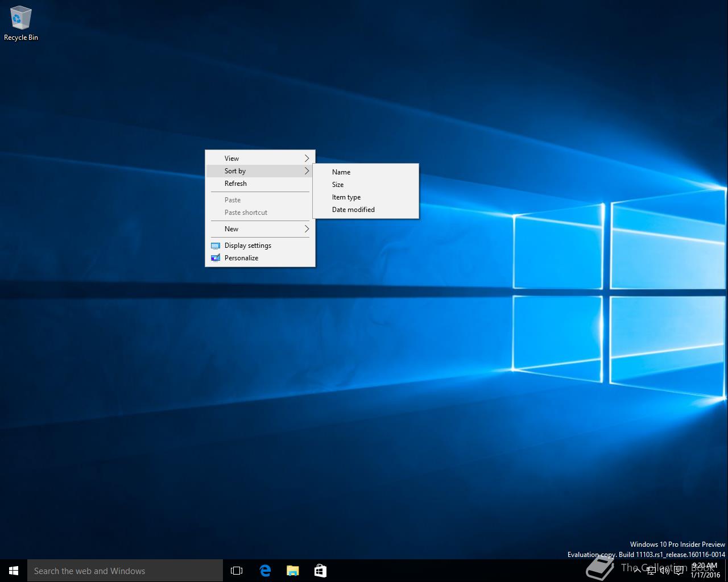This screenshot has width=728, height=582.
Task: Launch Microsoft Edge from the taskbar
Action: 265,571
